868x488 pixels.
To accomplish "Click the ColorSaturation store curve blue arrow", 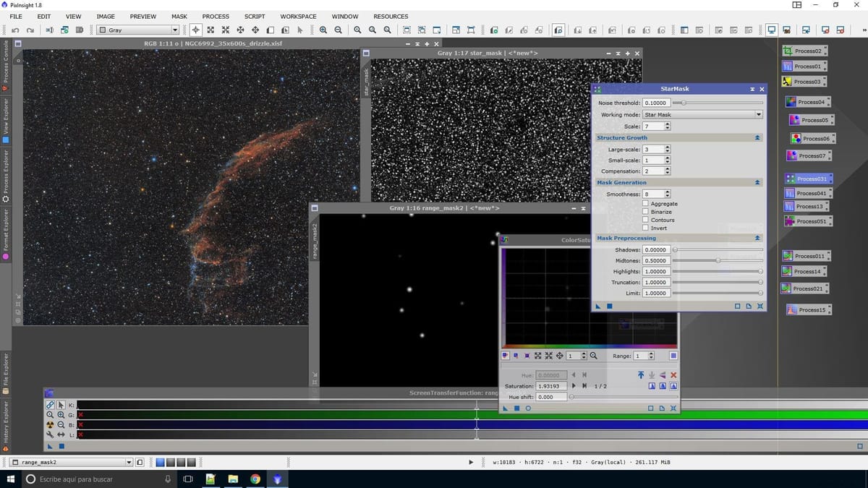I will tap(641, 374).
